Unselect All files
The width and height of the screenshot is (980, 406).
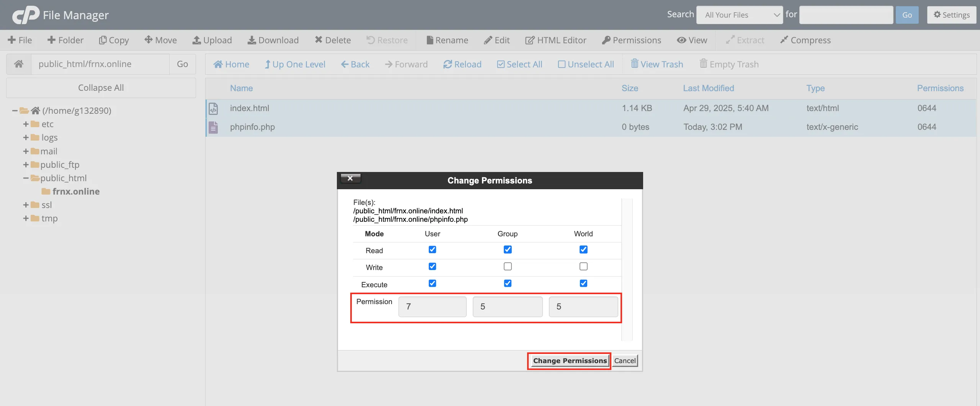586,64
